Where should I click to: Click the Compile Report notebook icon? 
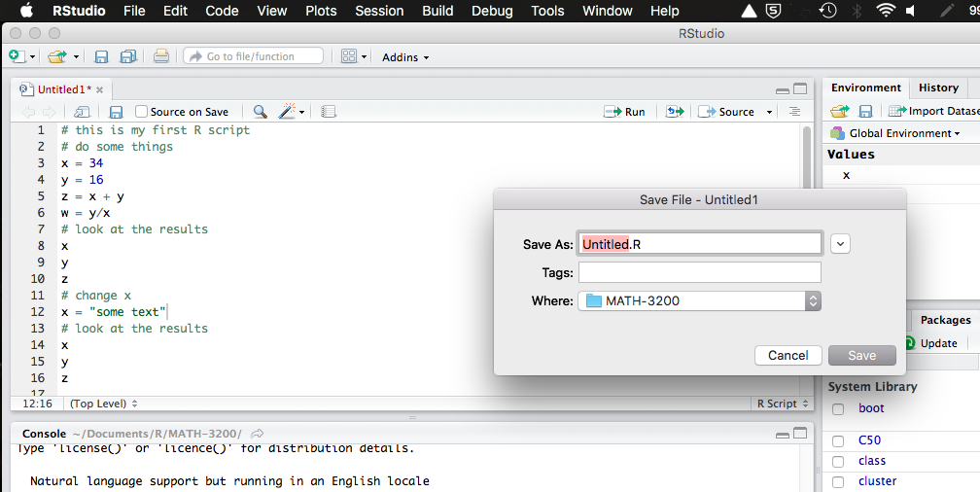(x=329, y=112)
